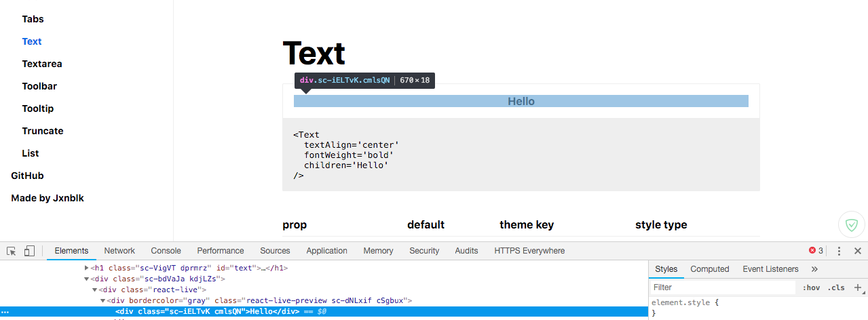Click the 'style type' column header

coord(661,224)
